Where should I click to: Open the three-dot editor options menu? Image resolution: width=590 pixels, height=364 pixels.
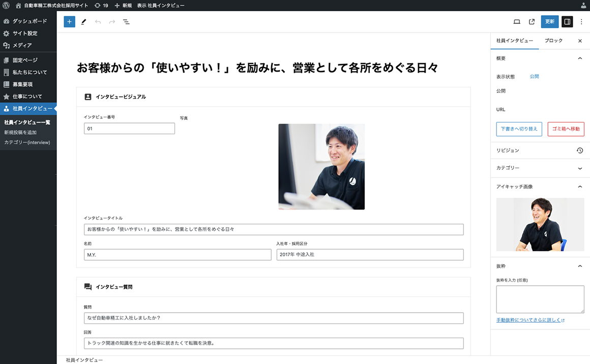pos(581,22)
